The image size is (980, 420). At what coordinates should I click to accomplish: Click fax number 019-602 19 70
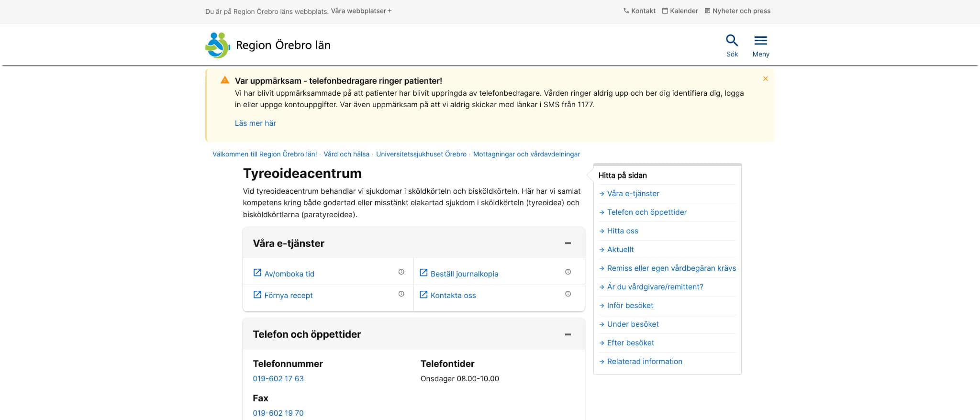click(x=278, y=413)
